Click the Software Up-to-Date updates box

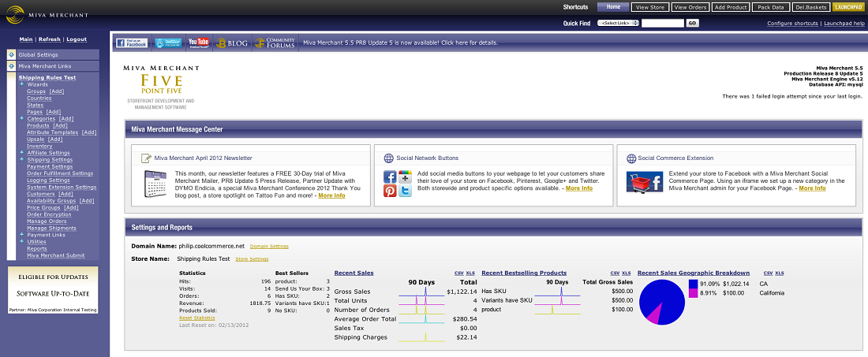[x=53, y=291]
